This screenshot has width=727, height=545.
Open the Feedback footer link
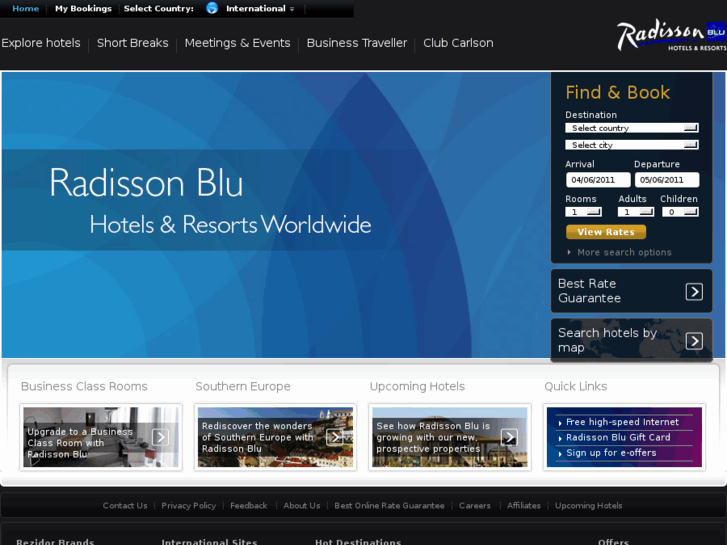click(x=249, y=506)
